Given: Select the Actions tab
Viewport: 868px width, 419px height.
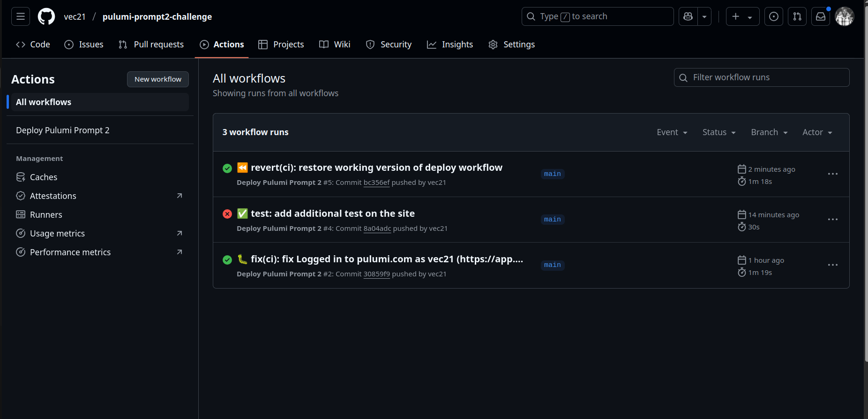Looking at the screenshot, I should tap(222, 44).
